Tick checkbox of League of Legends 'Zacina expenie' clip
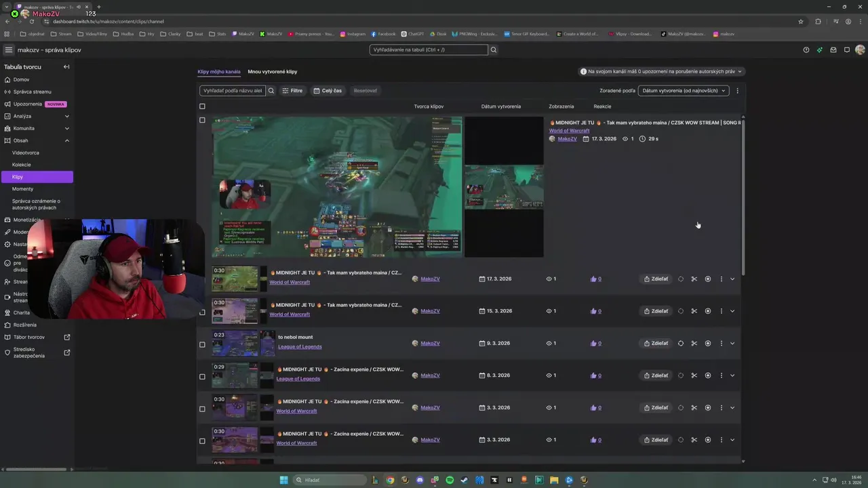The image size is (868, 488). click(x=202, y=376)
